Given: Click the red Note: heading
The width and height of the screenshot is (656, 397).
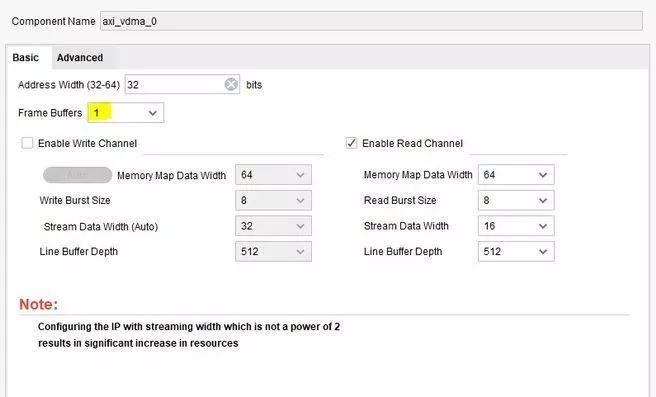Looking at the screenshot, I should 38,304.
